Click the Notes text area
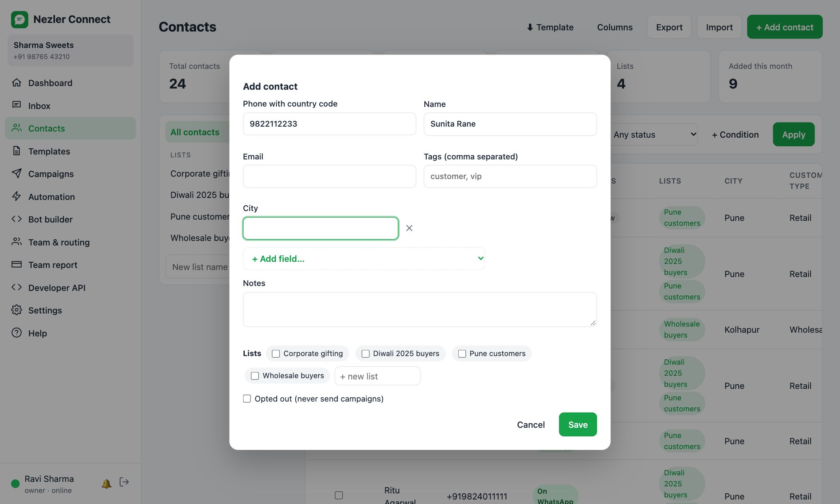The width and height of the screenshot is (840, 504). [420, 309]
